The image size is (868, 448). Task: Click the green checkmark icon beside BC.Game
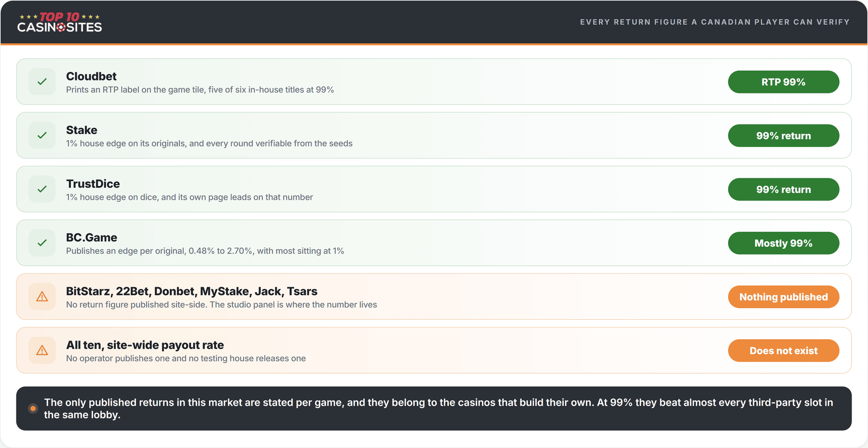(x=42, y=243)
